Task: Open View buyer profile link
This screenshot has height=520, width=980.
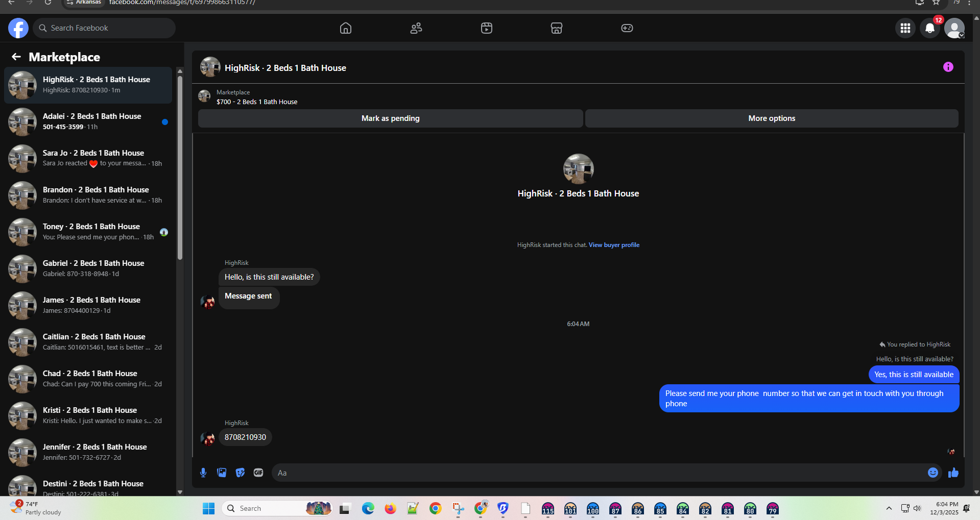Action: (614, 245)
